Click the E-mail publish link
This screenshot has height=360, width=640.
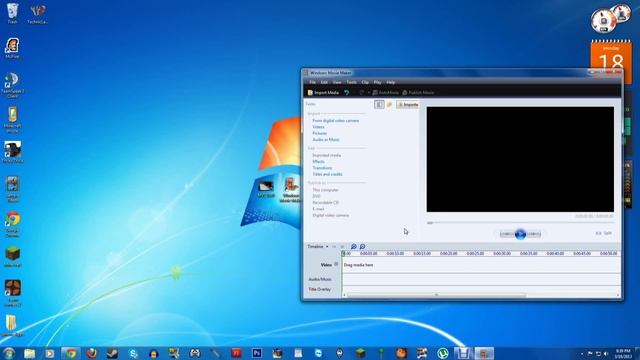click(318, 209)
